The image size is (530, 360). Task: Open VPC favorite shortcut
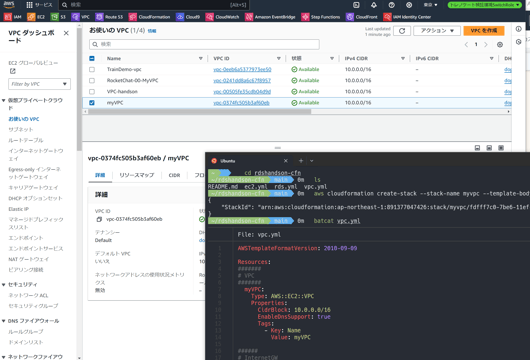[x=81, y=17]
